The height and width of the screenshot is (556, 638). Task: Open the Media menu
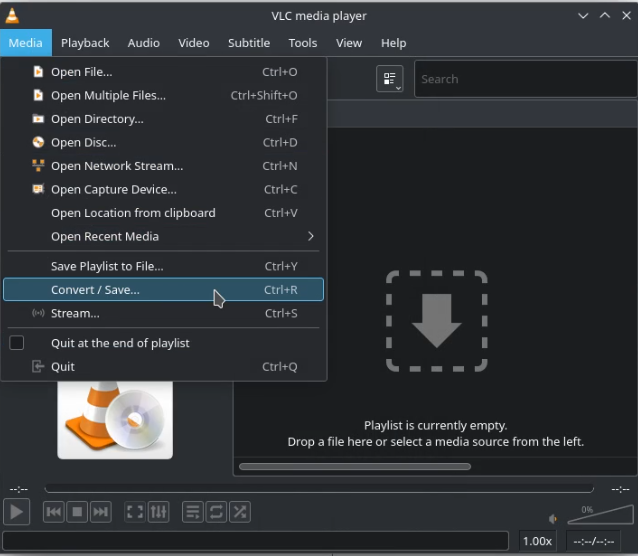click(26, 42)
